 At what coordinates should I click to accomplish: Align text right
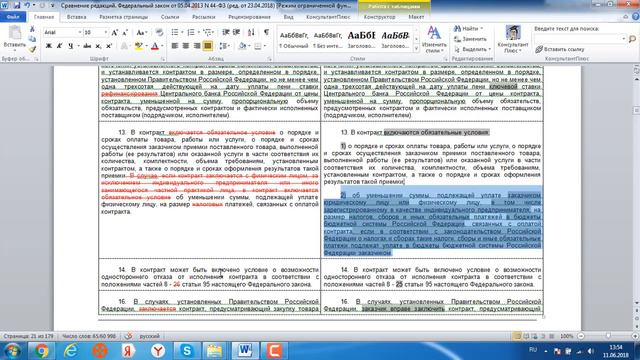pyautogui.click(x=197, y=46)
